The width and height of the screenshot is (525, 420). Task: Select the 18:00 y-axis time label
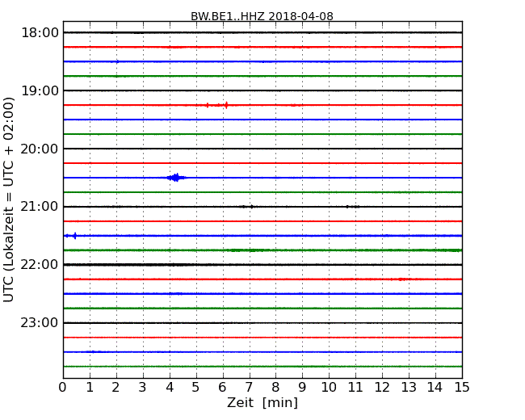[x=40, y=33]
